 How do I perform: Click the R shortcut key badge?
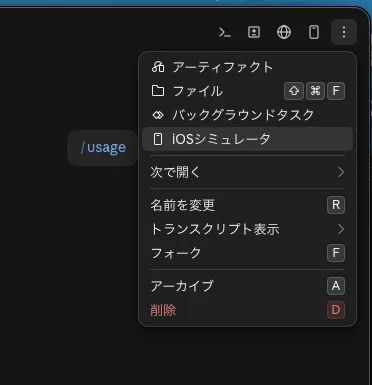(336, 205)
